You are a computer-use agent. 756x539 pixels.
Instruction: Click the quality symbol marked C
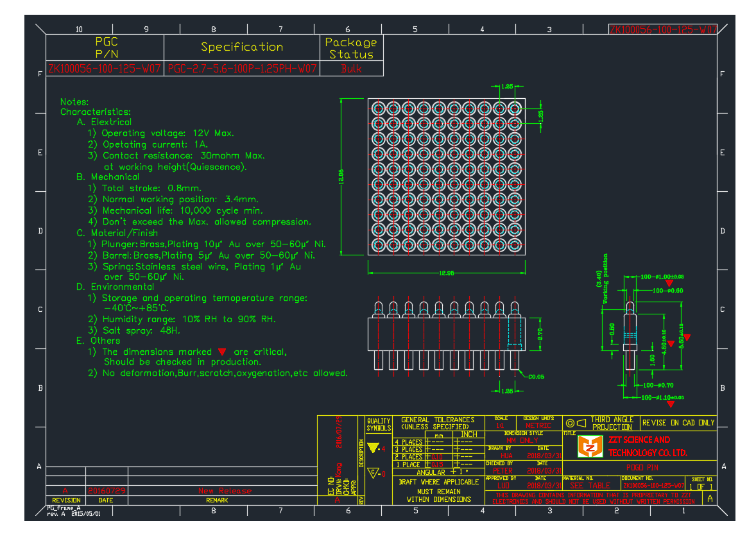373,472
